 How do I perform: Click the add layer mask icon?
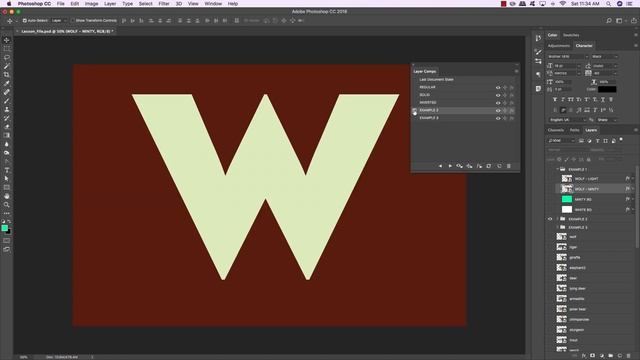[593, 356]
